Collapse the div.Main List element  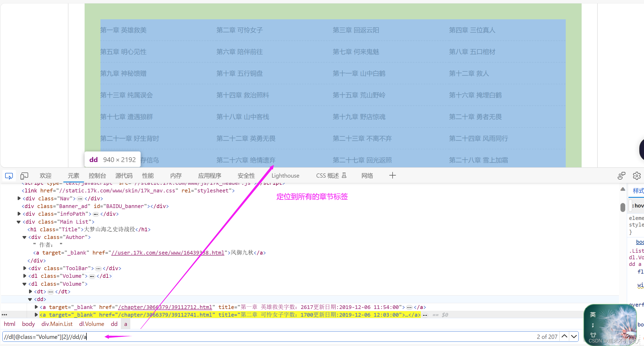tap(18, 222)
